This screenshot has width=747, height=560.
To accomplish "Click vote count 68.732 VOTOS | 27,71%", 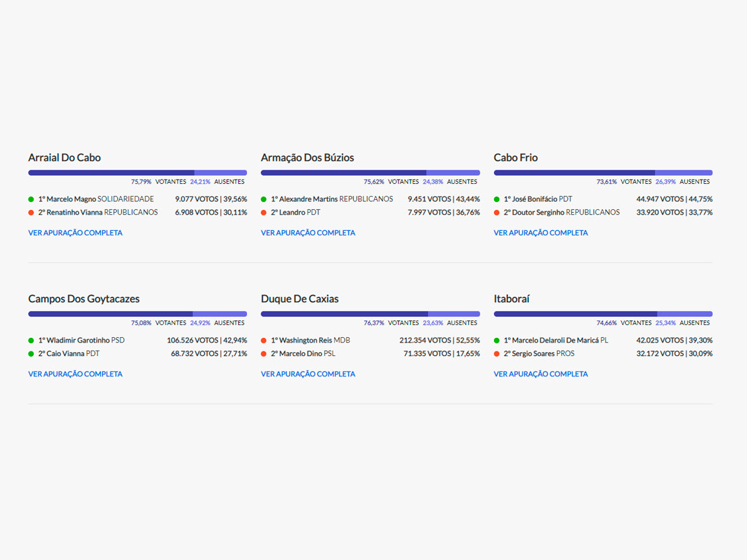I will [209, 353].
